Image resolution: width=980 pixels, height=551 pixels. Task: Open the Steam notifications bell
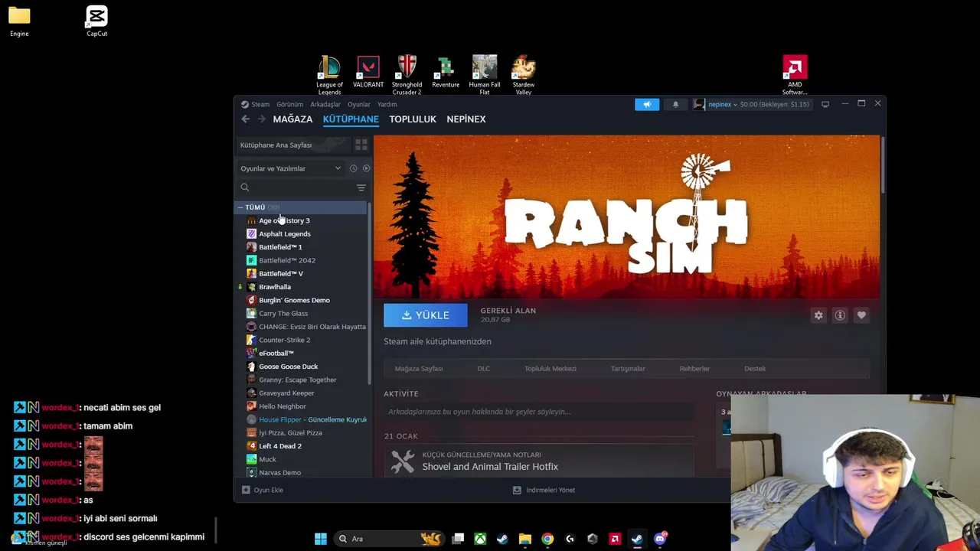point(675,104)
